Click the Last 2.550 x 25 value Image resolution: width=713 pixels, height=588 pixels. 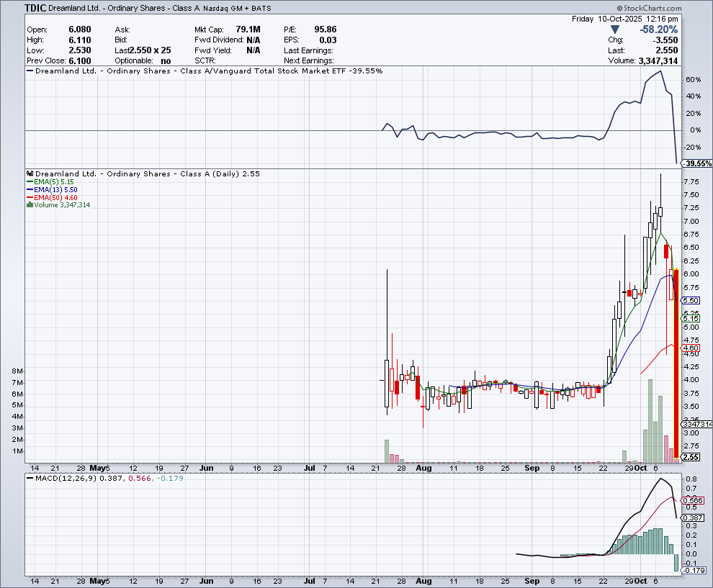pos(150,50)
